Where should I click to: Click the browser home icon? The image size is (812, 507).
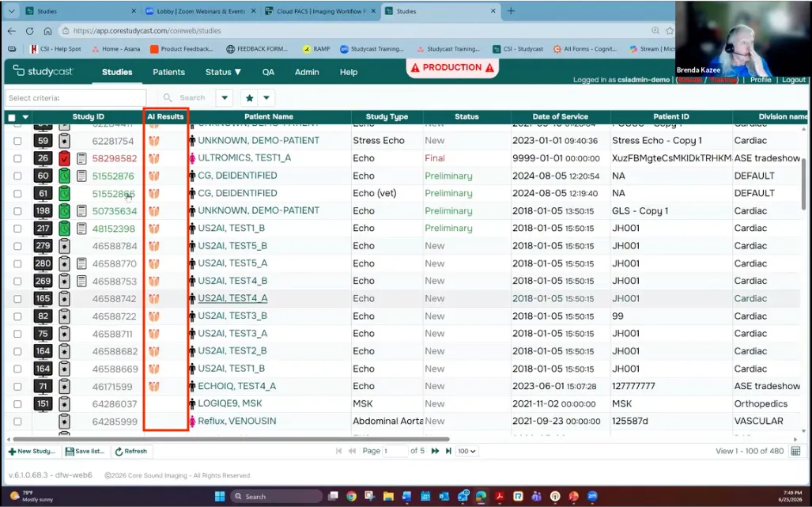coord(47,31)
